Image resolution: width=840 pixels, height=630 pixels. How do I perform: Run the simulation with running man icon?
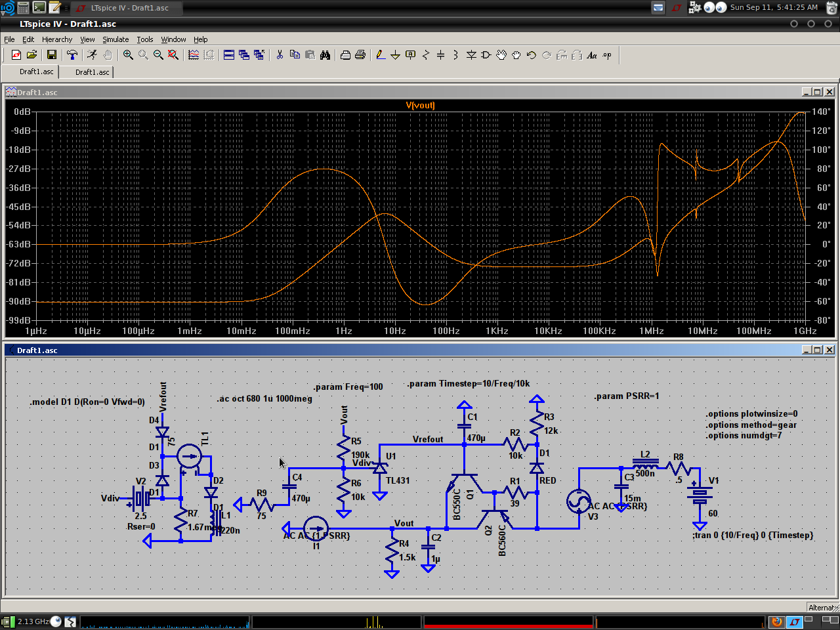point(93,55)
